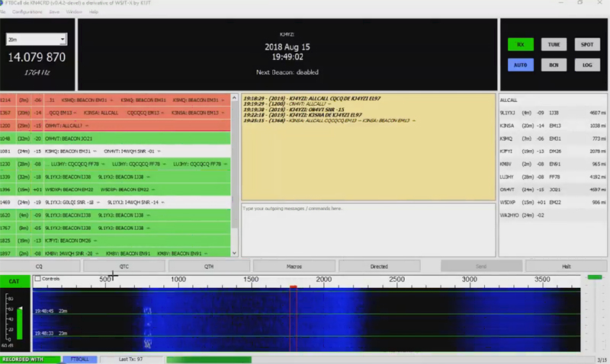
Task: Click the QTC button
Action: click(124, 266)
